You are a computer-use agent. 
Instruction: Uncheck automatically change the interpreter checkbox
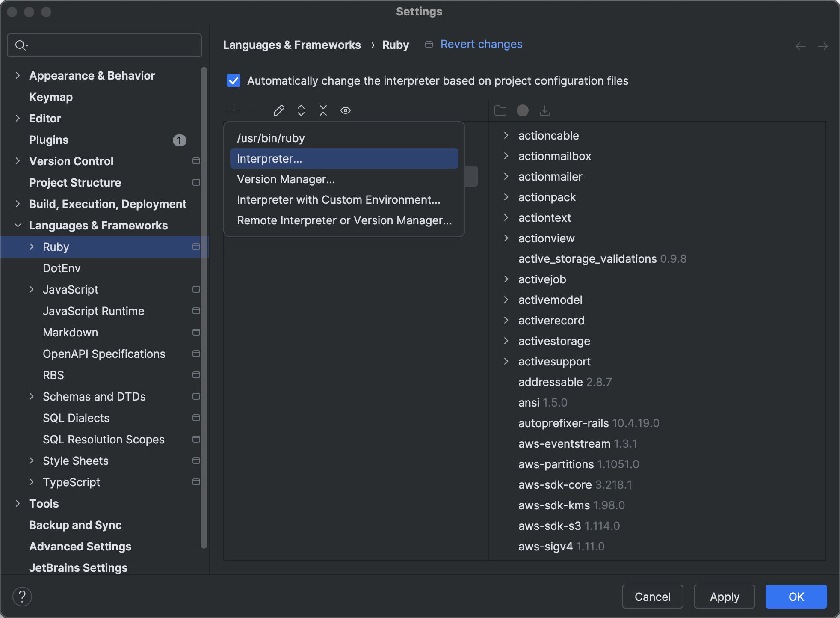pyautogui.click(x=234, y=80)
